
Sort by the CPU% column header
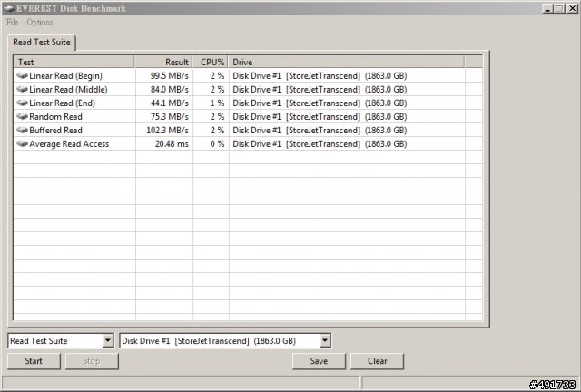(x=210, y=62)
